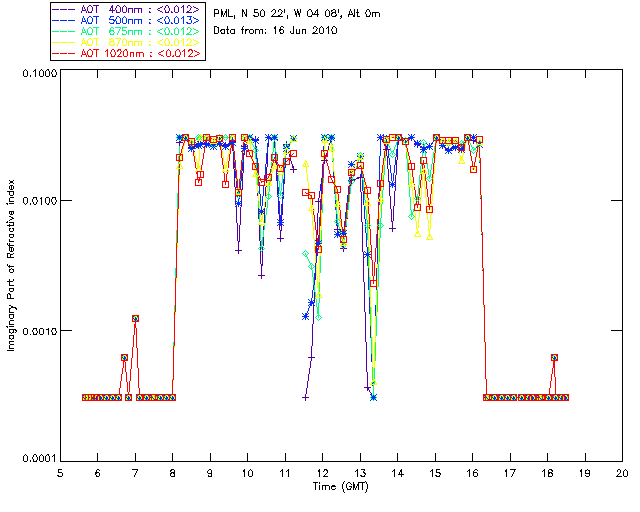640x512 pixels.
Task: Click the x-axis tick label 5
Action: coord(60,473)
